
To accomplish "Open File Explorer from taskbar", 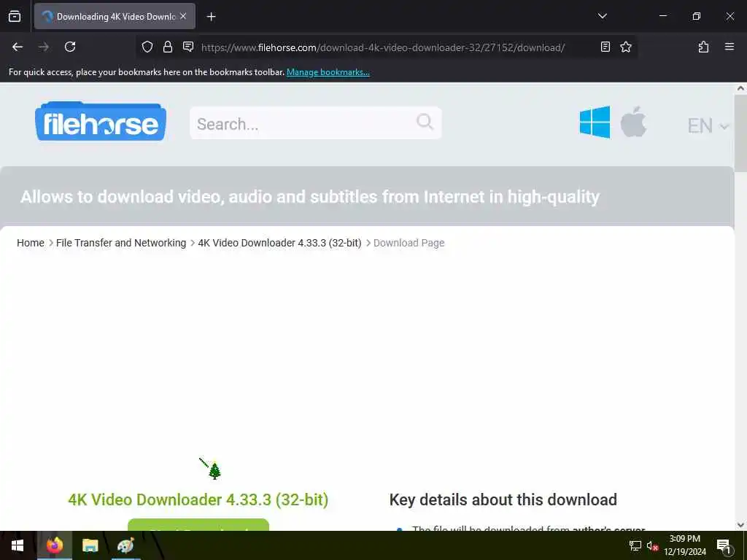I will (90, 545).
